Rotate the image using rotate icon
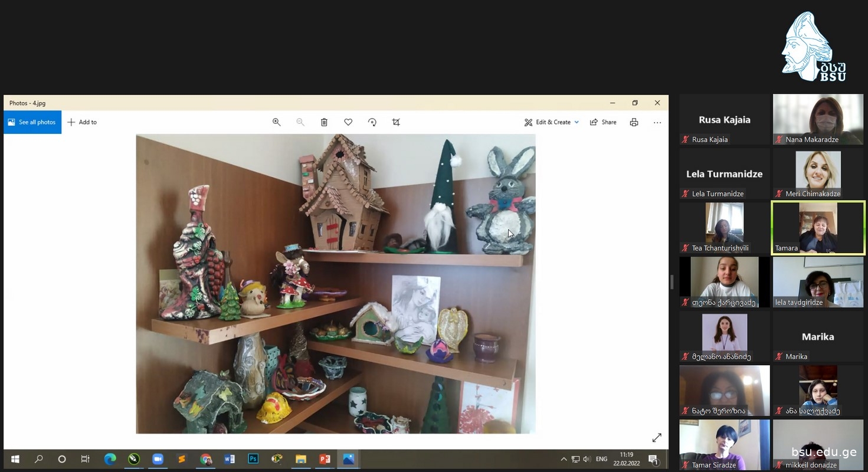 372,122
